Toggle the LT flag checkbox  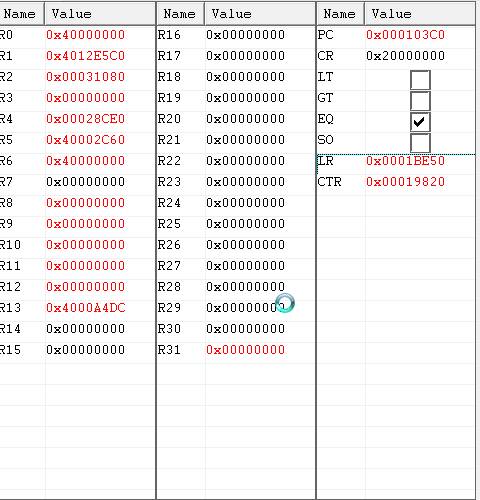[420, 80]
